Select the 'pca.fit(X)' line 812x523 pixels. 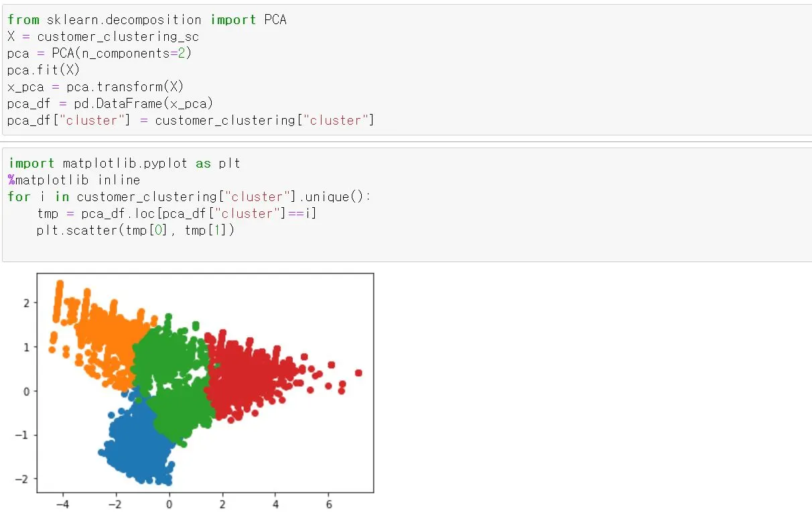[x=44, y=70]
